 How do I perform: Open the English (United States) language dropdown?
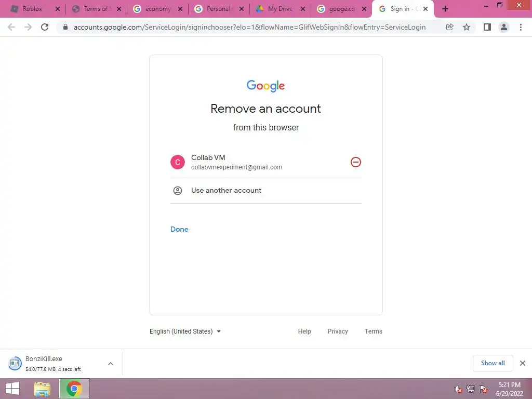pyautogui.click(x=185, y=331)
